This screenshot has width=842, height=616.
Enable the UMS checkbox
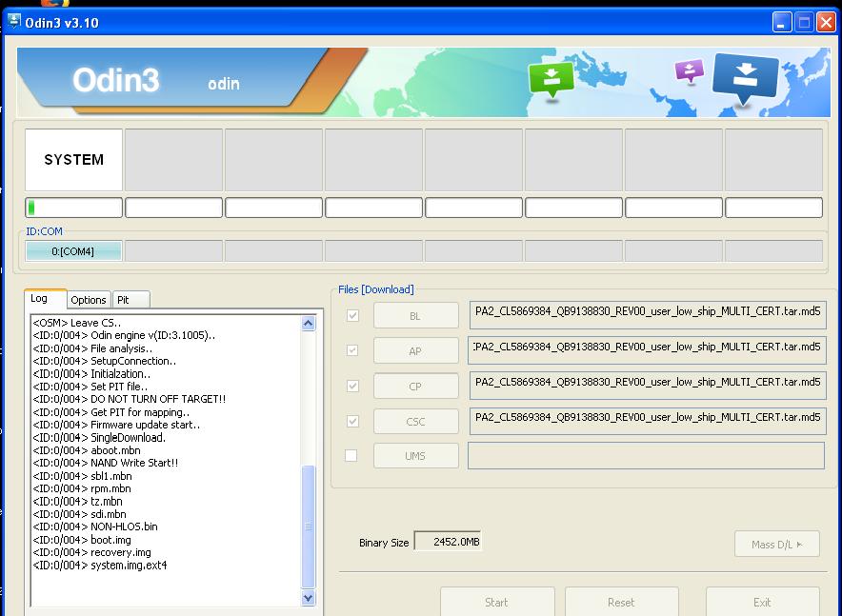351,455
